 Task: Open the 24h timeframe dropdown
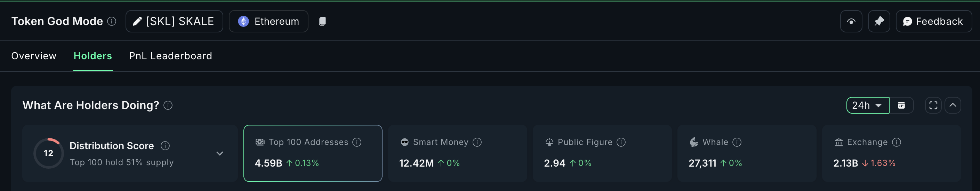point(867,105)
